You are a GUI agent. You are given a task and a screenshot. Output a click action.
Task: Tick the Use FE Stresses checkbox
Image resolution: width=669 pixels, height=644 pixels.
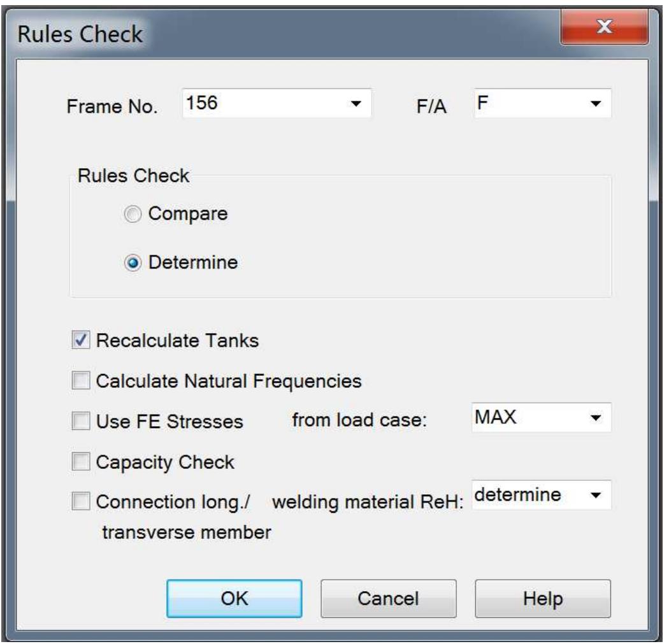click(81, 421)
